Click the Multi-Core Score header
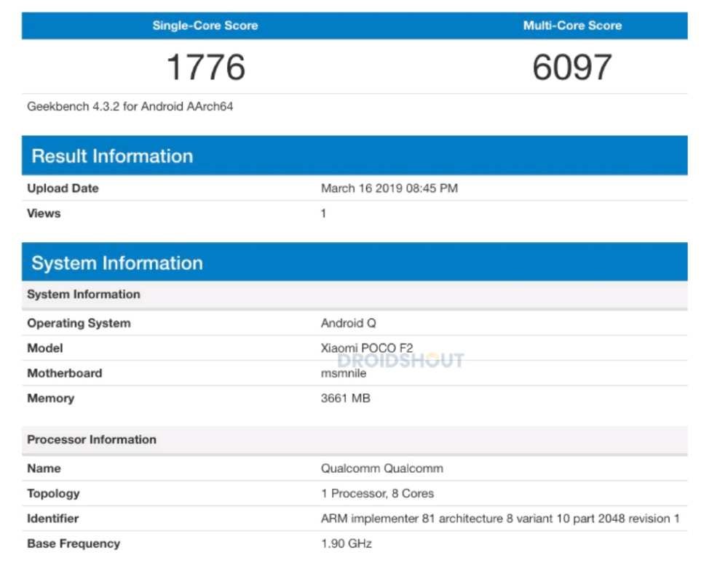The height and width of the screenshot is (579, 728). click(x=572, y=25)
